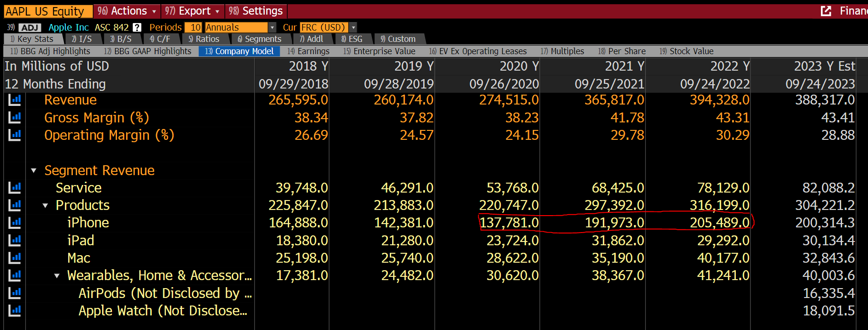This screenshot has height=330, width=868.
Task: Select the Company Model sub-tab
Action: [239, 51]
